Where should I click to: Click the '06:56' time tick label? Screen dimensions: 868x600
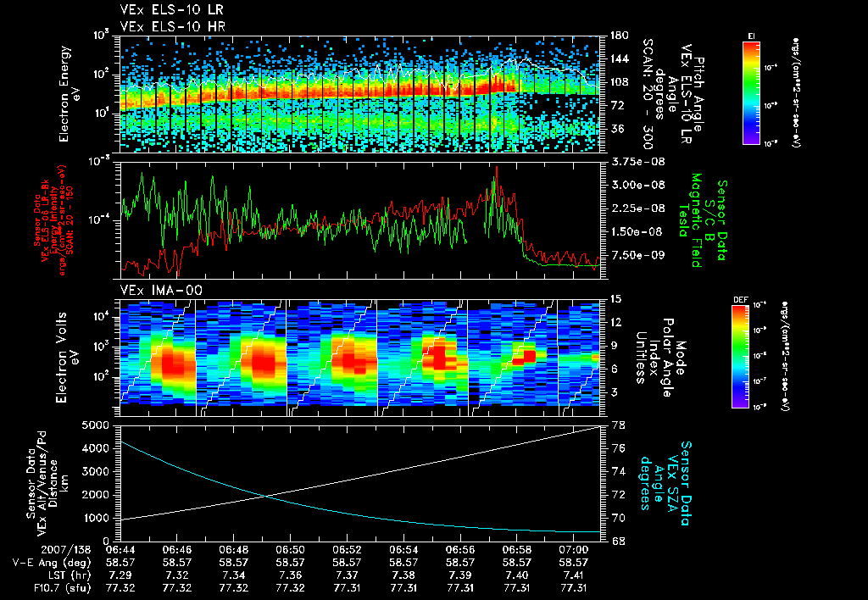pyautogui.click(x=460, y=550)
